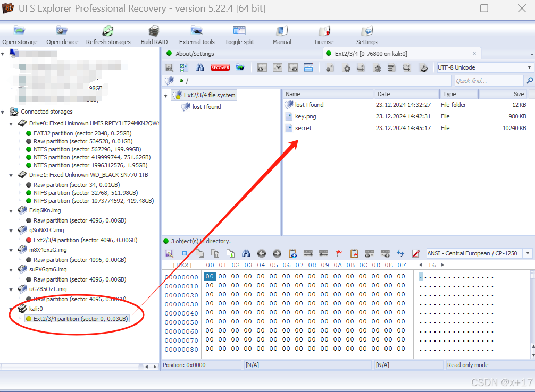Click the blue highlighted panel layout icon
535x392 pixels.
click(x=308, y=67)
